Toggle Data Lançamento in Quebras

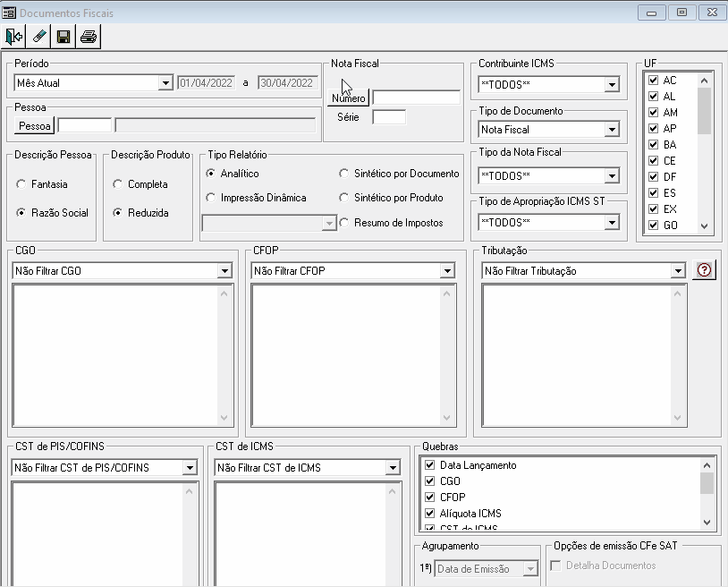point(429,465)
